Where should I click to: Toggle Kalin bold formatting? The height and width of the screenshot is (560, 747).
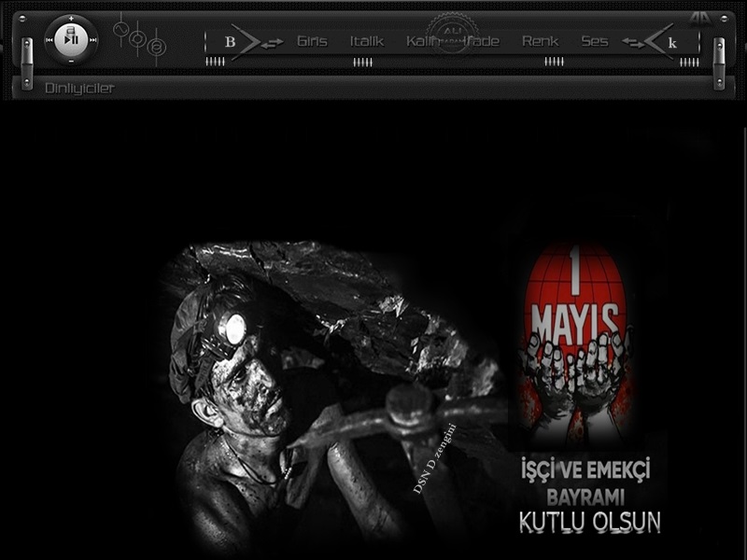[x=421, y=41]
